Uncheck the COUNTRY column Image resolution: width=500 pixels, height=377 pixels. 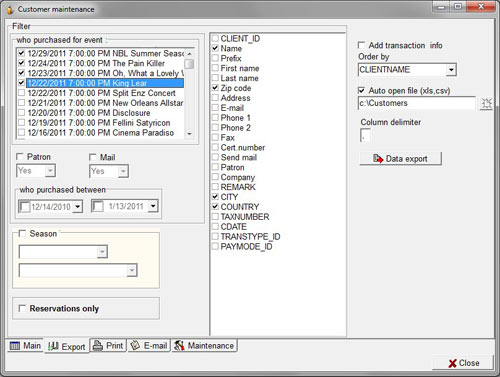[215, 207]
